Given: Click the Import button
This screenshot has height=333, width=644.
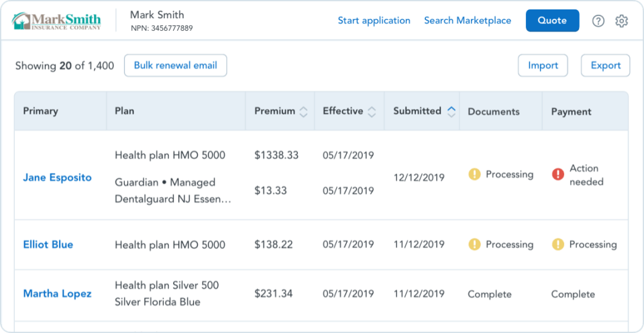Looking at the screenshot, I should pos(543,66).
